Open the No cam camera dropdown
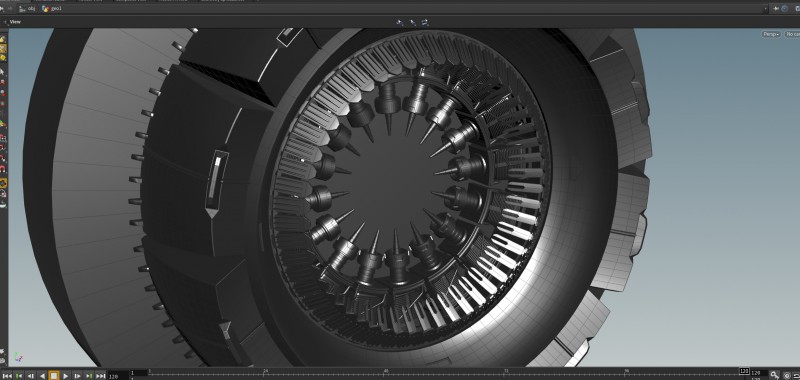 pyautogui.click(x=792, y=34)
